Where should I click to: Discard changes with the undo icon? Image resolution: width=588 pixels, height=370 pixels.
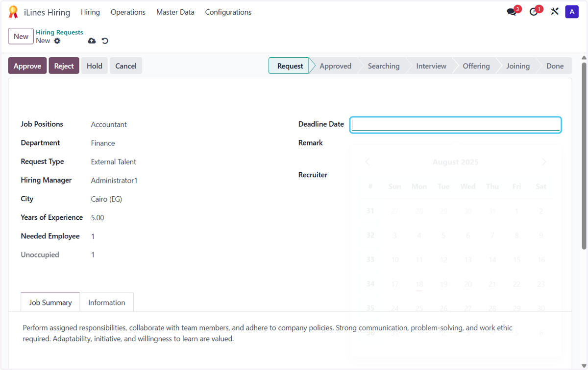coord(105,41)
